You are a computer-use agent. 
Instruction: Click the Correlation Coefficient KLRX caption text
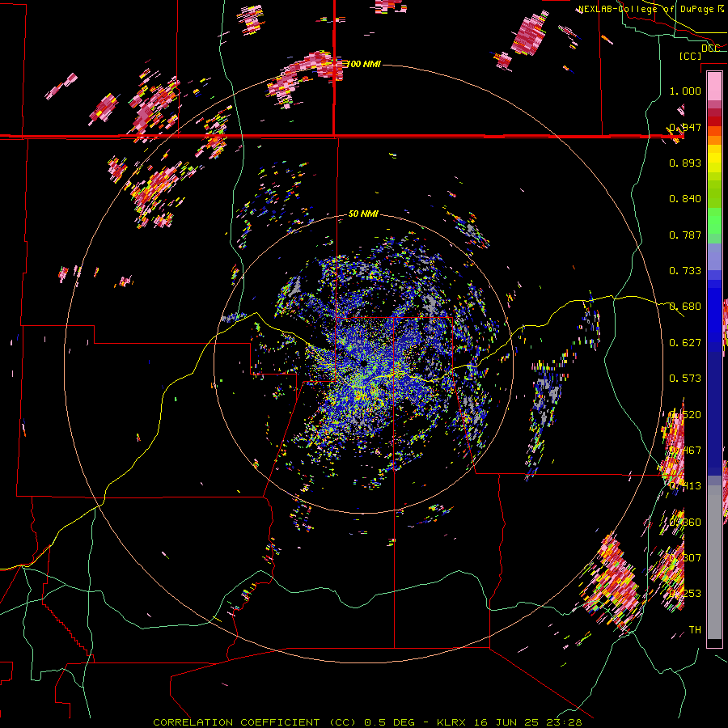click(367, 722)
